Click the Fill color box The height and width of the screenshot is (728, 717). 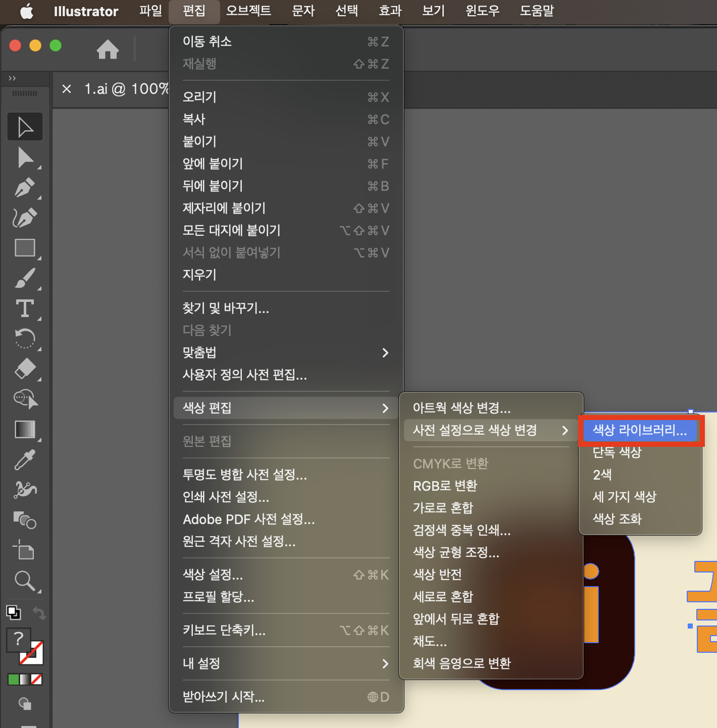[19, 640]
